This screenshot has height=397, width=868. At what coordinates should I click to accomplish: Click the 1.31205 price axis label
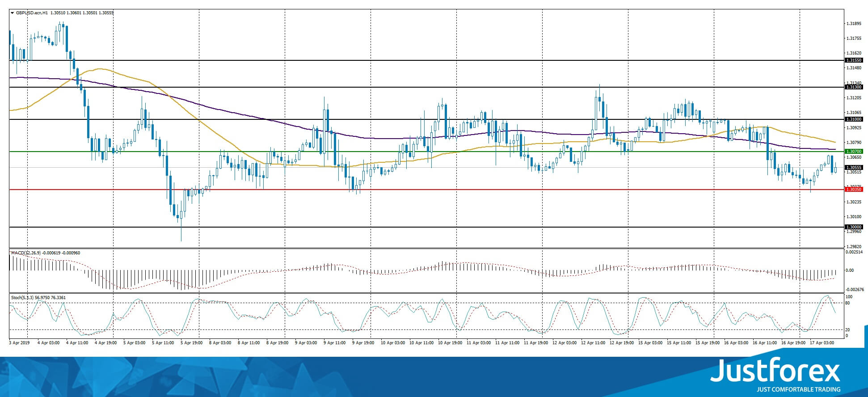point(854,97)
